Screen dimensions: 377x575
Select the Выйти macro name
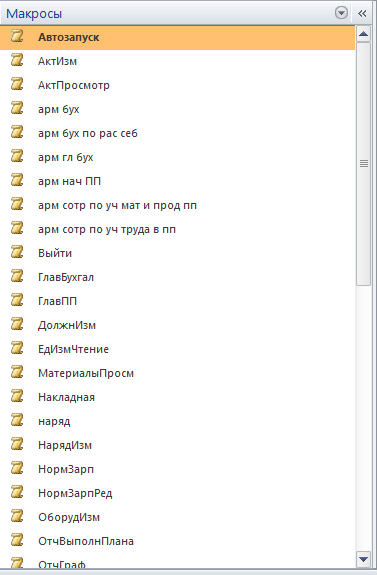pos(55,253)
